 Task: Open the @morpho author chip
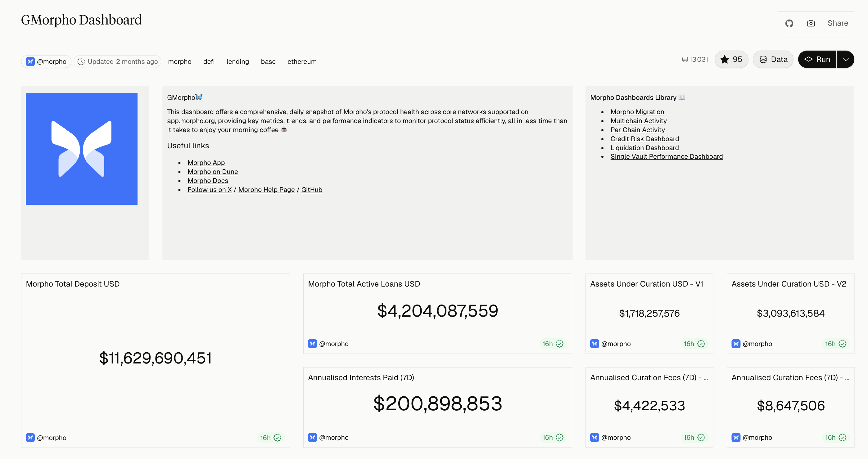pos(46,62)
